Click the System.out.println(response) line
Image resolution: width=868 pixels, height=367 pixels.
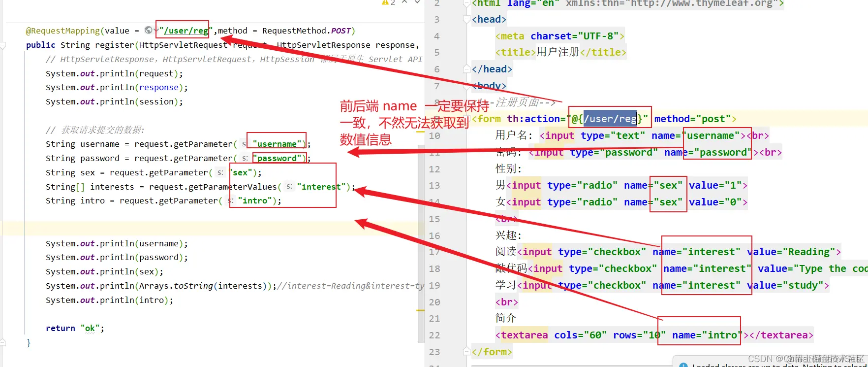coord(117,87)
